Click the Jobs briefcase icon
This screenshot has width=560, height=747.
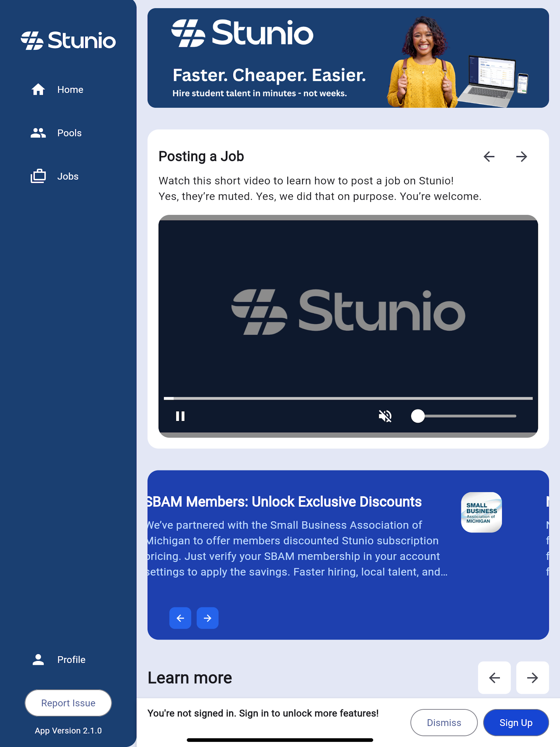38,176
